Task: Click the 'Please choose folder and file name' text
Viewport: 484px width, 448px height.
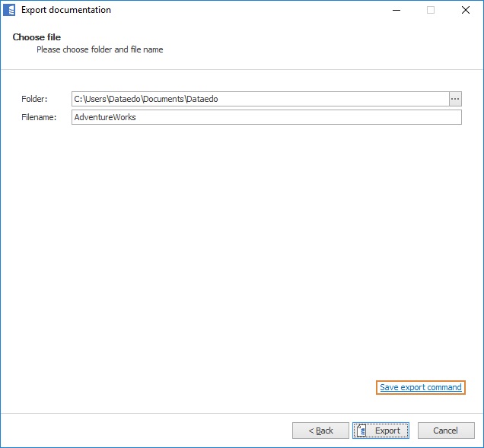Action: point(100,49)
